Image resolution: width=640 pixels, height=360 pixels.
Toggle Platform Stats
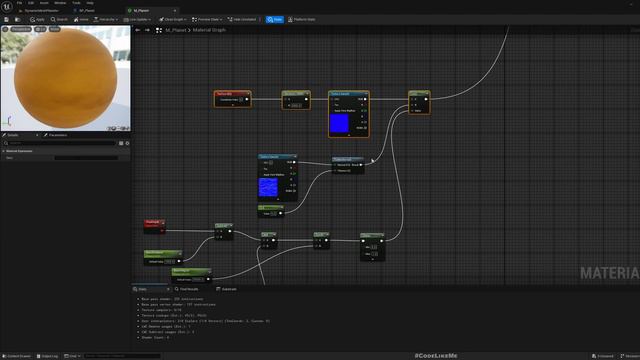tap(302, 19)
